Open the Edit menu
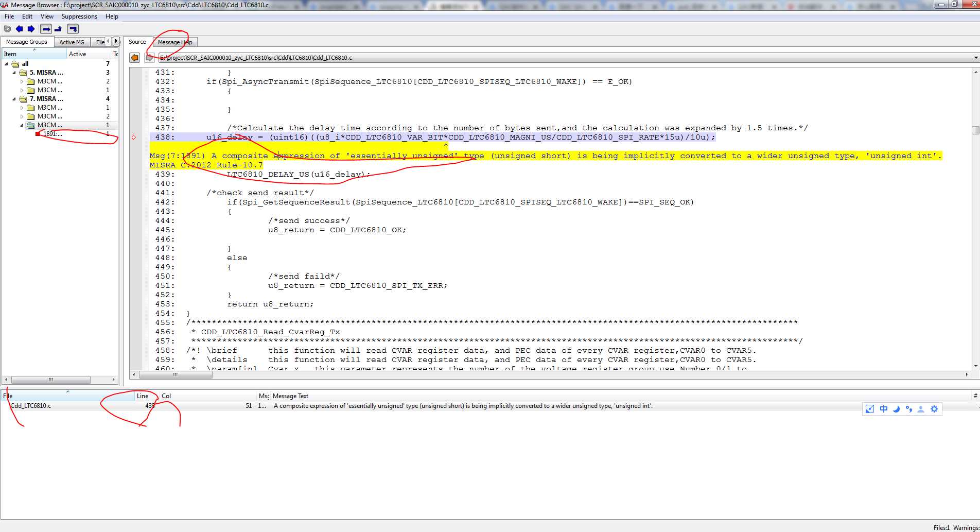Viewport: 980px width, 532px height. pyautogui.click(x=27, y=16)
